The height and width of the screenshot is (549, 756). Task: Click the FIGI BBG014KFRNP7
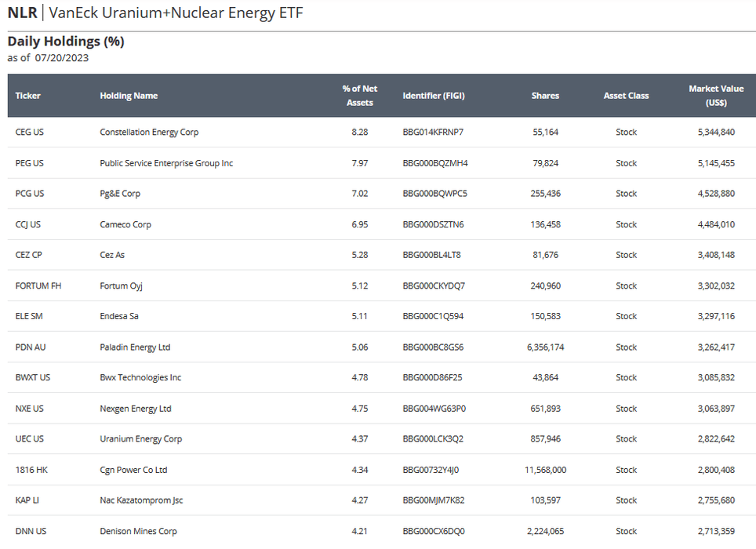(x=433, y=132)
